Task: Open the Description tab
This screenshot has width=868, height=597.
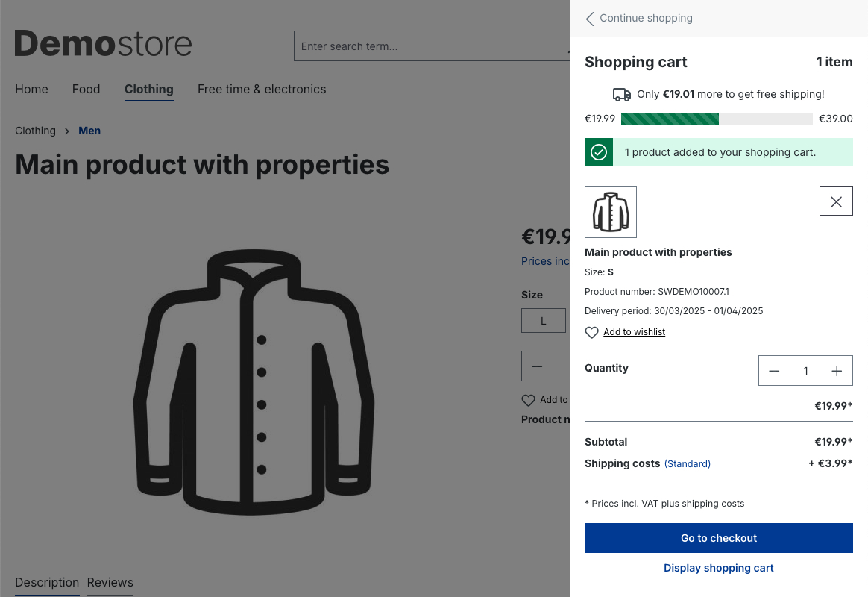Action: (x=47, y=583)
